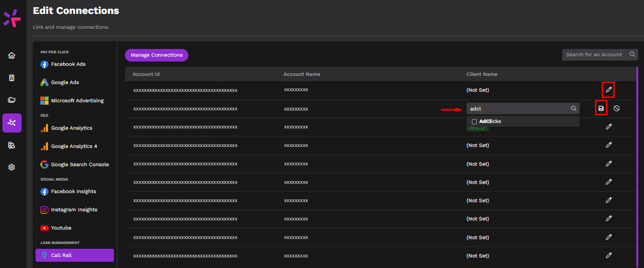Click the Manage Connections button
The width and height of the screenshot is (644, 268).
click(157, 55)
